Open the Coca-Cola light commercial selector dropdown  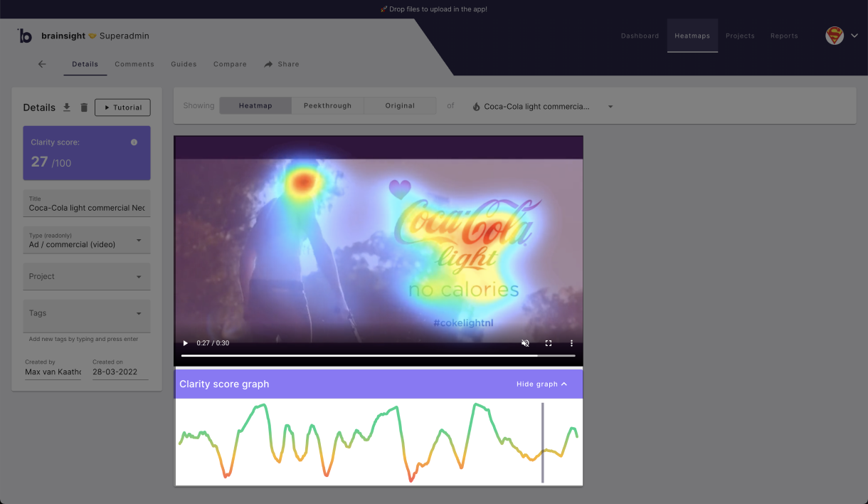pos(542,107)
